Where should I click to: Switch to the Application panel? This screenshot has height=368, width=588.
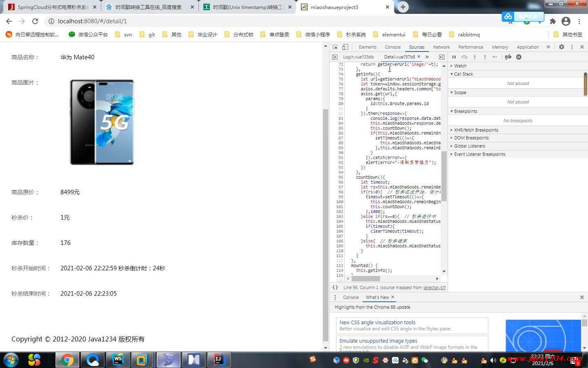[x=528, y=47]
